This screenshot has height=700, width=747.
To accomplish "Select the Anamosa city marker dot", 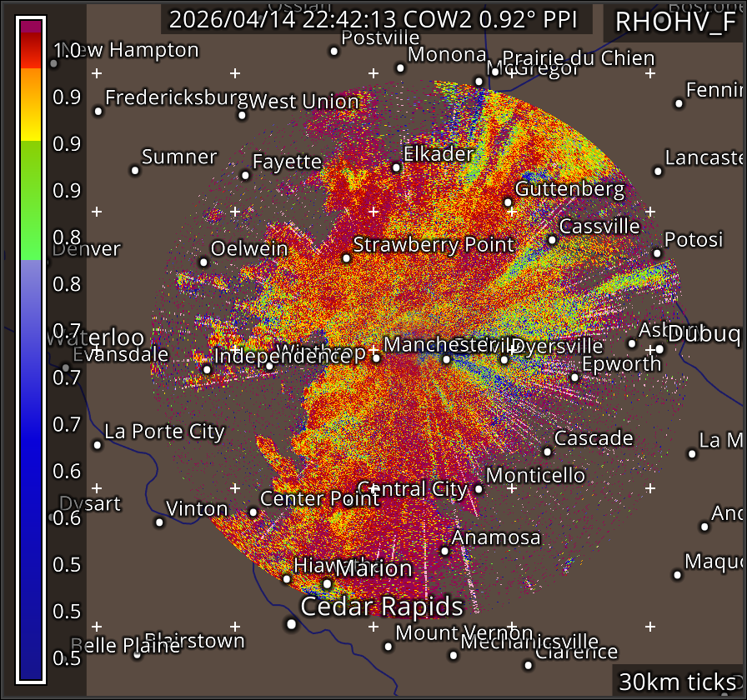I will 444,551.
